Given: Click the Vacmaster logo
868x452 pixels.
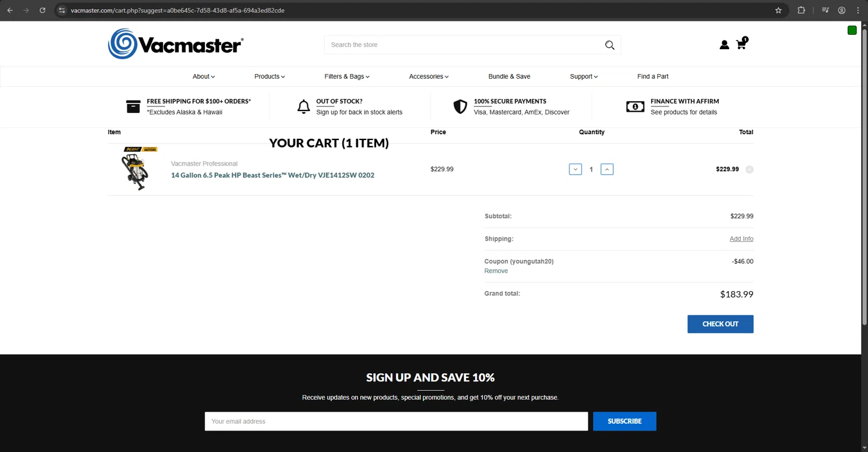Looking at the screenshot, I should click(x=176, y=44).
